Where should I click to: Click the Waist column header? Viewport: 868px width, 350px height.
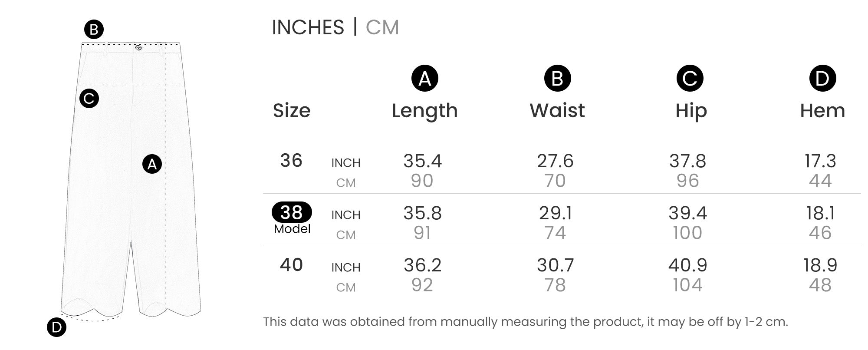pyautogui.click(x=557, y=110)
